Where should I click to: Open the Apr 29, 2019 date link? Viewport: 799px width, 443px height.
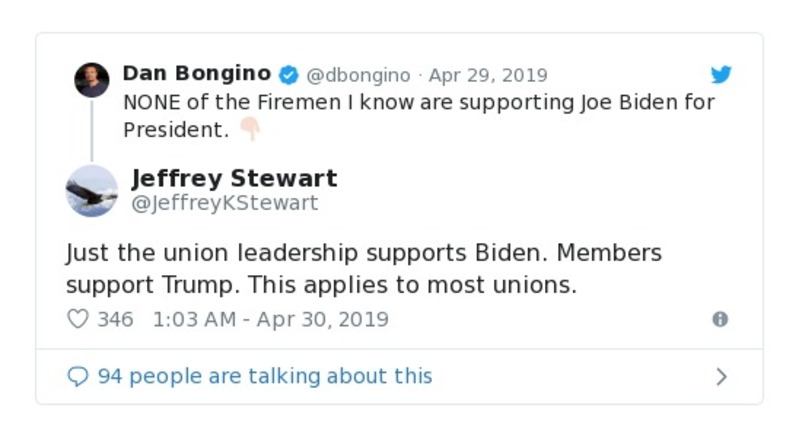click(x=488, y=75)
